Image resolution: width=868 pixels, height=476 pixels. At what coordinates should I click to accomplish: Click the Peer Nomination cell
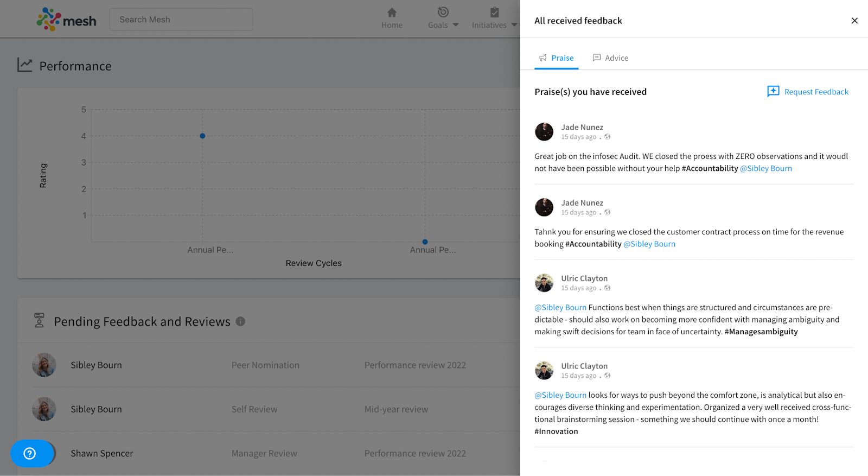coord(265,365)
